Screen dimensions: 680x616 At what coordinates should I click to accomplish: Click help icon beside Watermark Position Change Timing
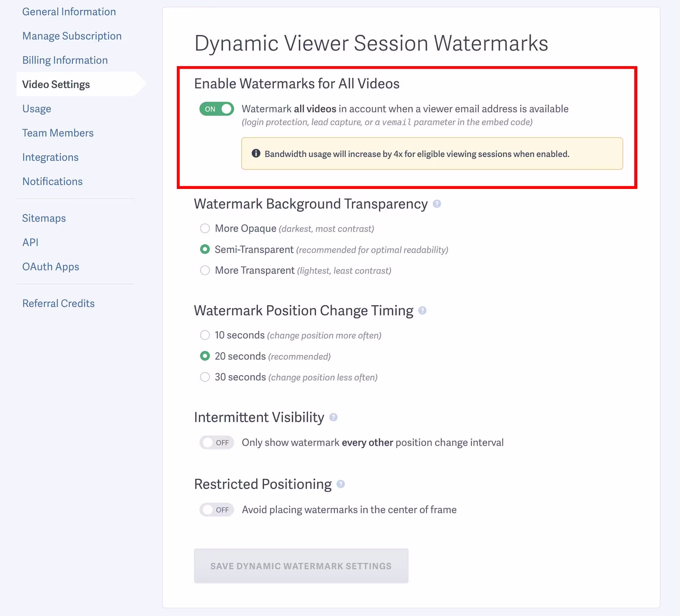pos(422,311)
